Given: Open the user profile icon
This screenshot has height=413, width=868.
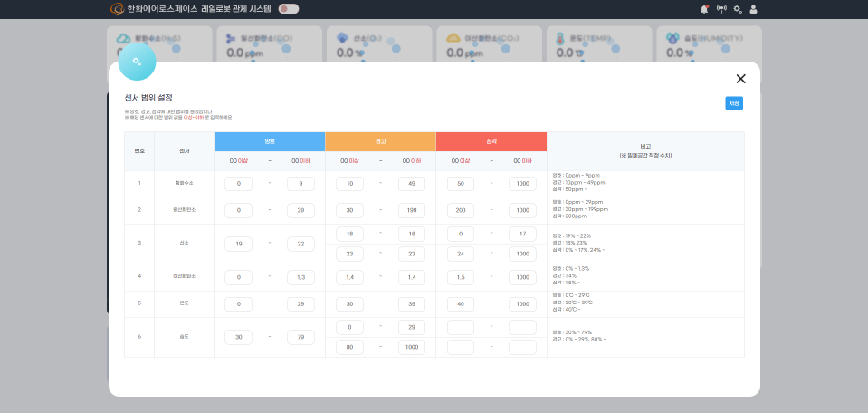Looking at the screenshot, I should tap(754, 9).
